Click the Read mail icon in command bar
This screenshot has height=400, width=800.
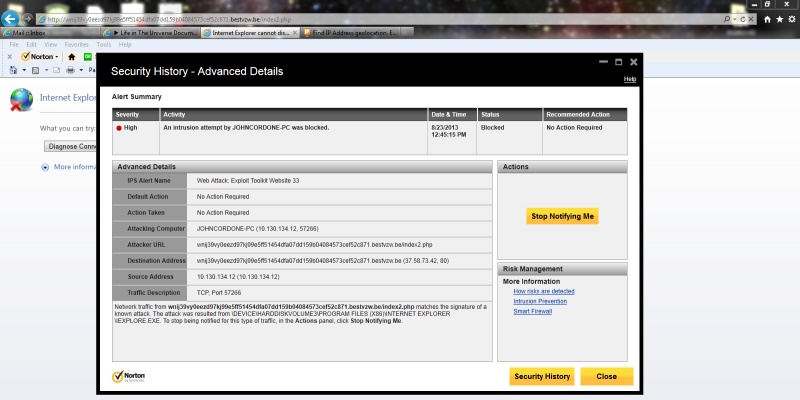click(57, 70)
